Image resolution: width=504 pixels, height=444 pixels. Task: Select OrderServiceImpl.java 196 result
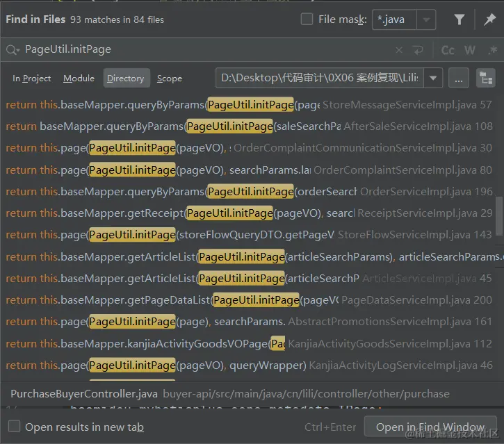(x=249, y=192)
